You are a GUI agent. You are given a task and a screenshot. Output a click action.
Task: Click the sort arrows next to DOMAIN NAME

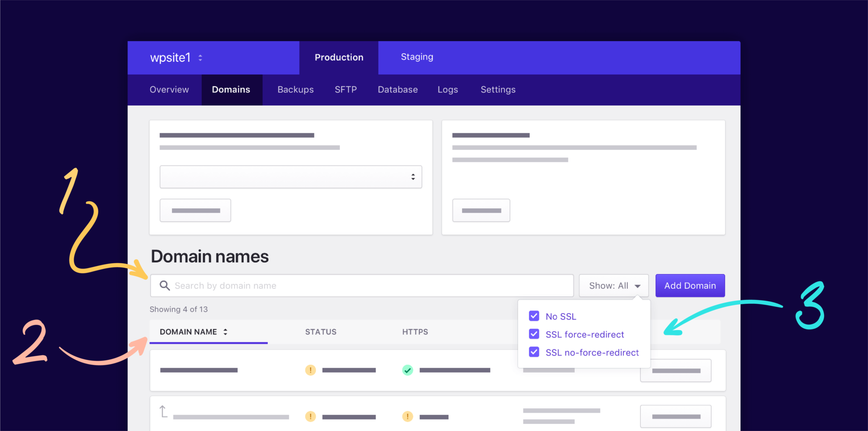click(226, 332)
